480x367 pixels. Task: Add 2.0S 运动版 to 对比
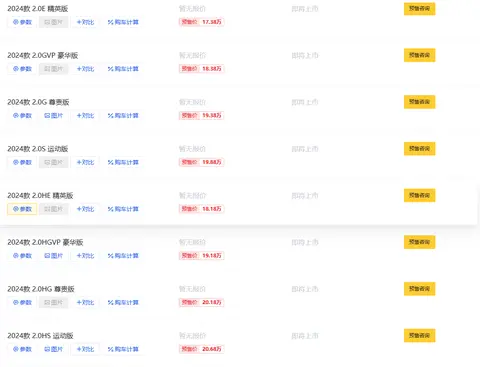point(85,162)
